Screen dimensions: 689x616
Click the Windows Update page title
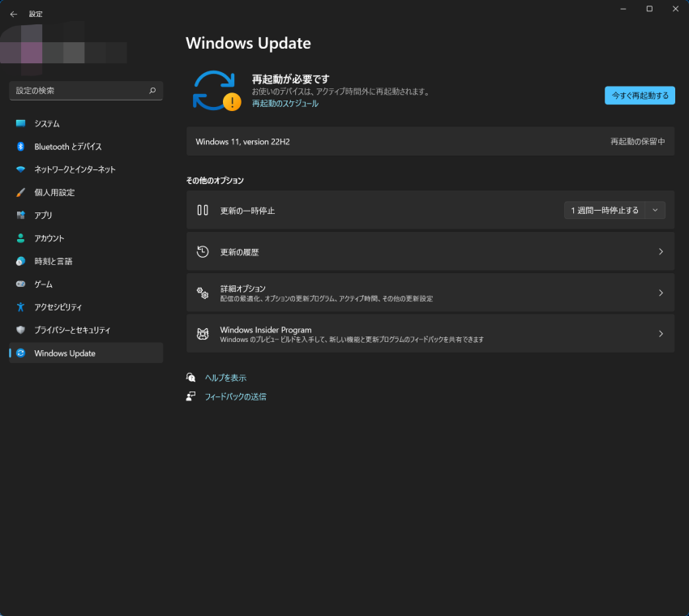pos(248,43)
